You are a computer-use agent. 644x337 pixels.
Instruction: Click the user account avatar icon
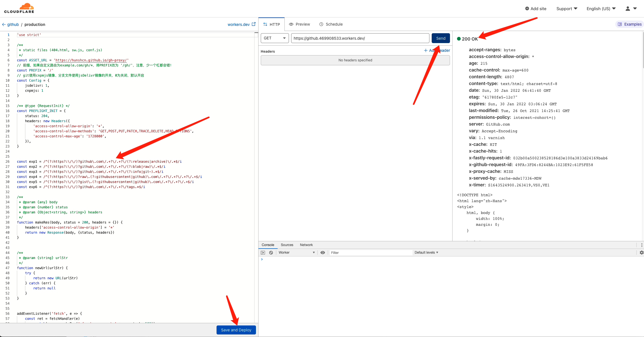click(x=628, y=8)
